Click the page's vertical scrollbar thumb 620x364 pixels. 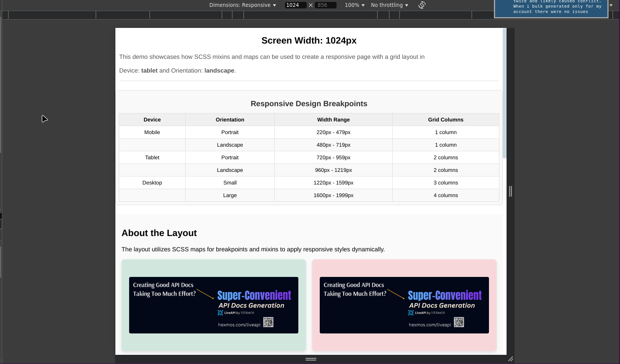coord(505,93)
